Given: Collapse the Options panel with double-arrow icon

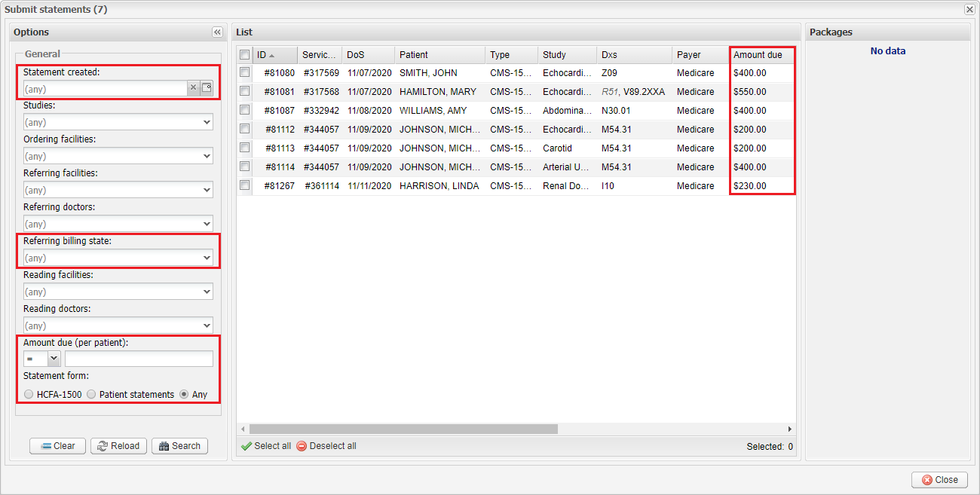Looking at the screenshot, I should click(217, 32).
